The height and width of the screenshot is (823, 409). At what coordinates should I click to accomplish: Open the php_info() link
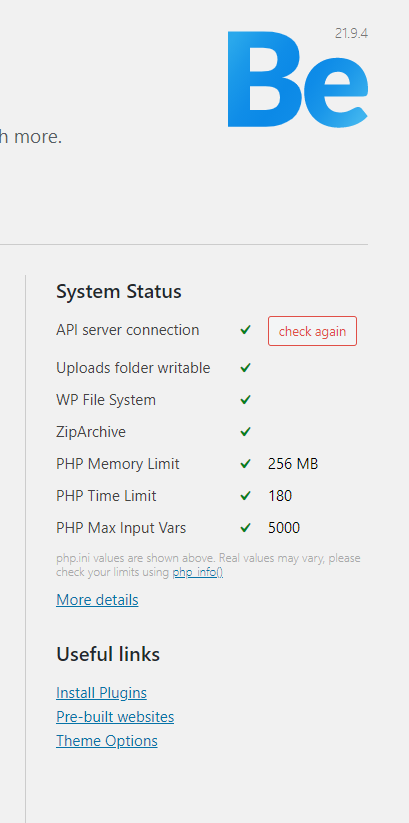(198, 572)
